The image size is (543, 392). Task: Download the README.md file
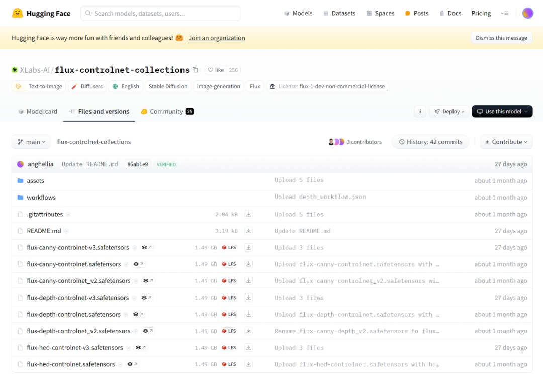click(249, 231)
